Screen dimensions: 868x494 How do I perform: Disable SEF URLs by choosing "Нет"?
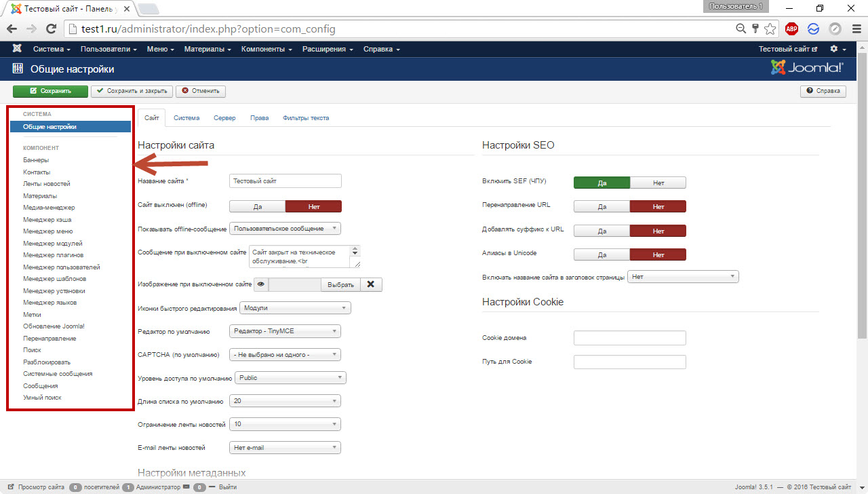coord(658,183)
